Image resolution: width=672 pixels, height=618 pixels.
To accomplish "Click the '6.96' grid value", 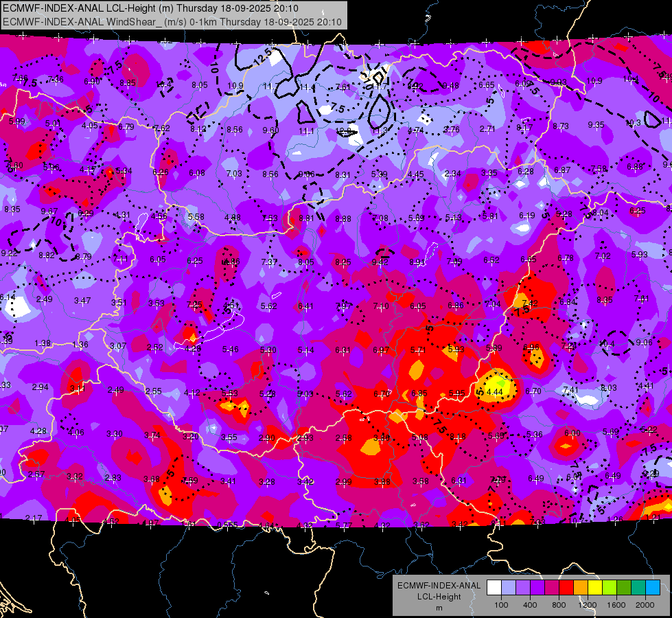I will click(x=531, y=347).
